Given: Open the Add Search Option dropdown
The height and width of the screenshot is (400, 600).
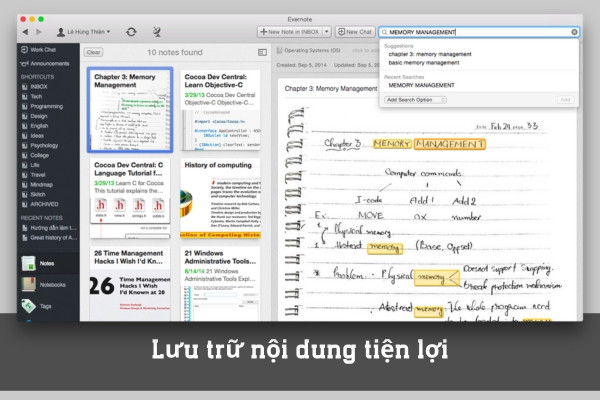Looking at the screenshot, I should 415,100.
